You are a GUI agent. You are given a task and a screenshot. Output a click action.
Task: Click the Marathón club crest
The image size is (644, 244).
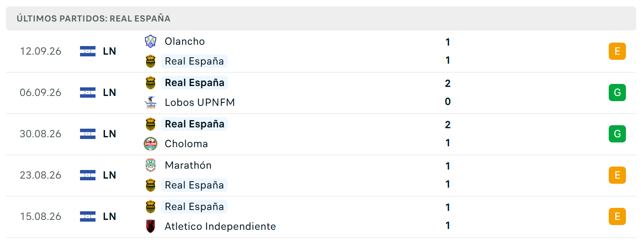click(x=151, y=165)
